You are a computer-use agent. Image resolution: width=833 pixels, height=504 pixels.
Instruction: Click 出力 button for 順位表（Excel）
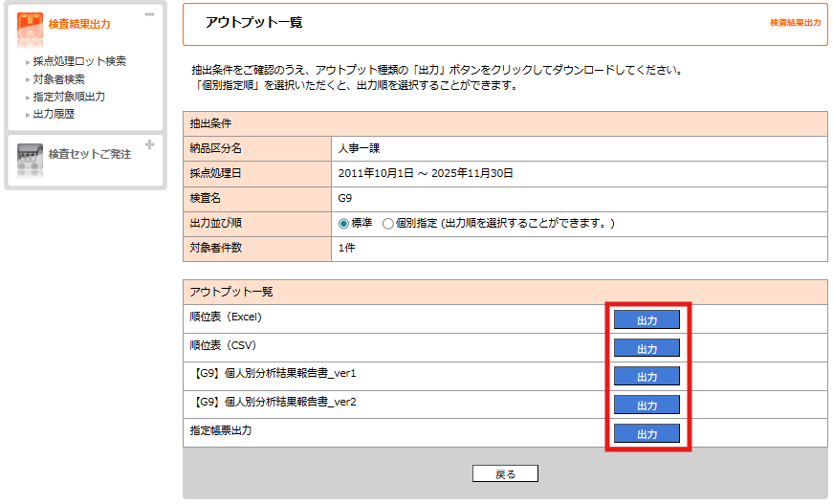coord(647,319)
